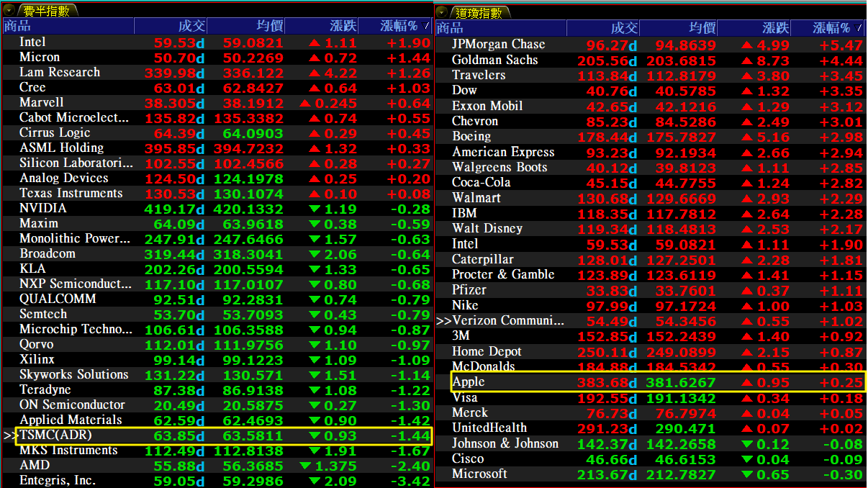Screen dimensions: 868x488
Task: Select the Visa row
Action: click(x=650, y=398)
